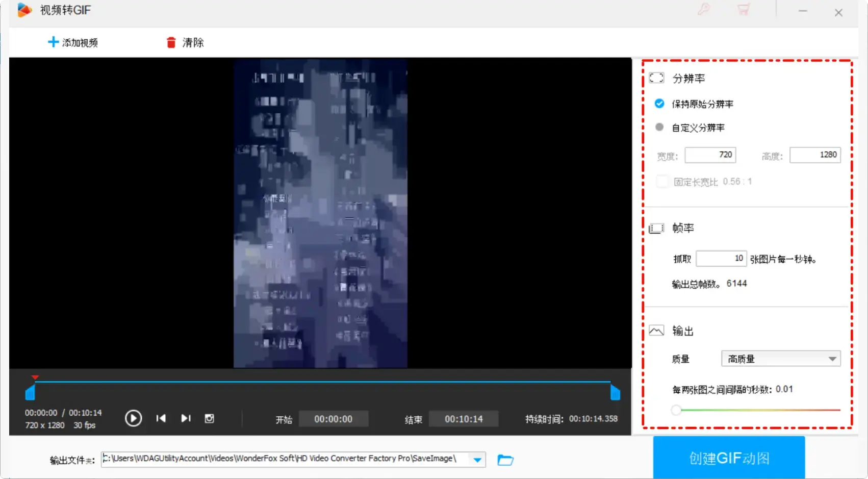
Task: Step to next frame
Action: click(186, 418)
